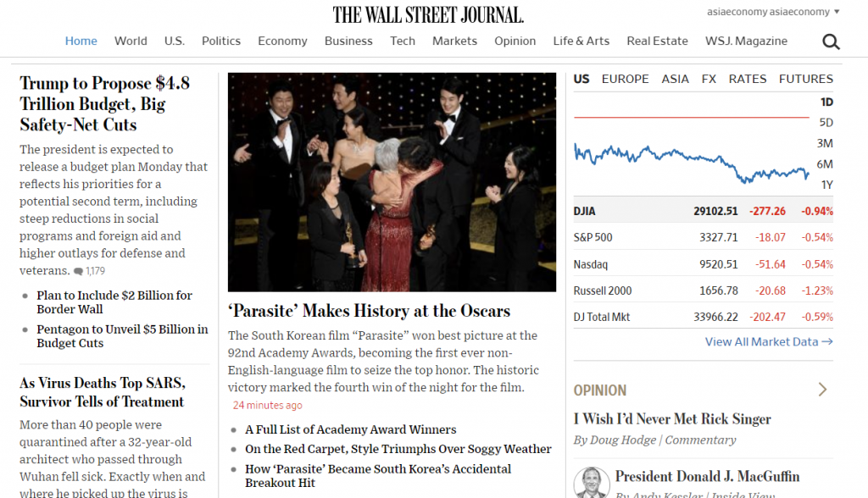Image resolution: width=868 pixels, height=498 pixels.
Task: Switch to the FUTURES tab
Action: coord(805,79)
